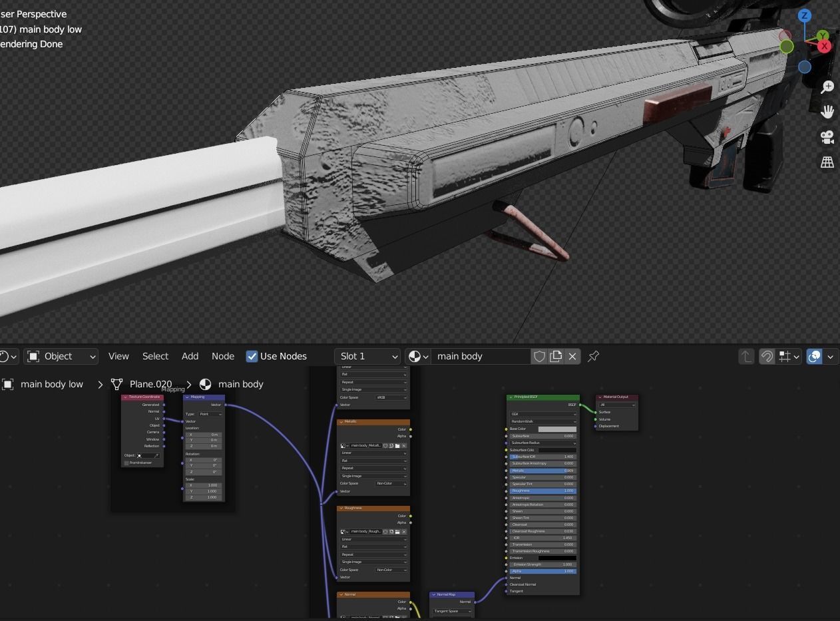Browse images icon in Metallic node
Viewport: 840px width, 621px height.
pos(344,446)
